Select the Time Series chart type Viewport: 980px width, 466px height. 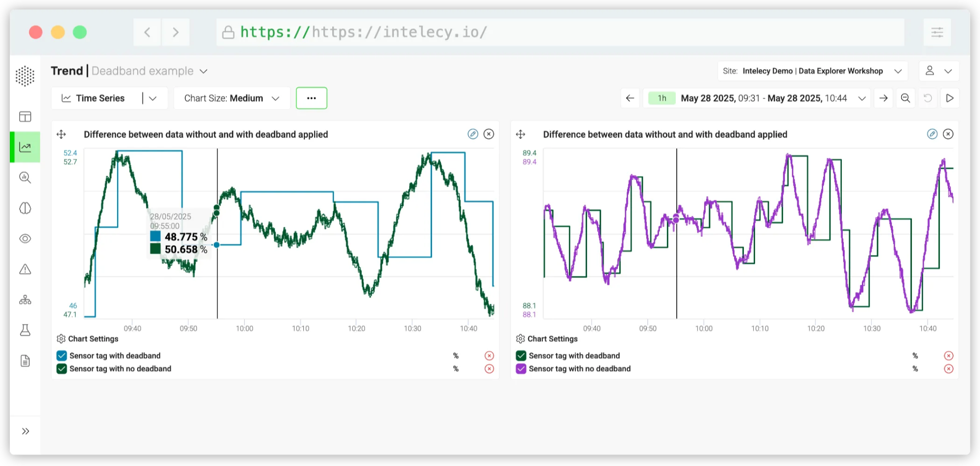click(x=100, y=98)
